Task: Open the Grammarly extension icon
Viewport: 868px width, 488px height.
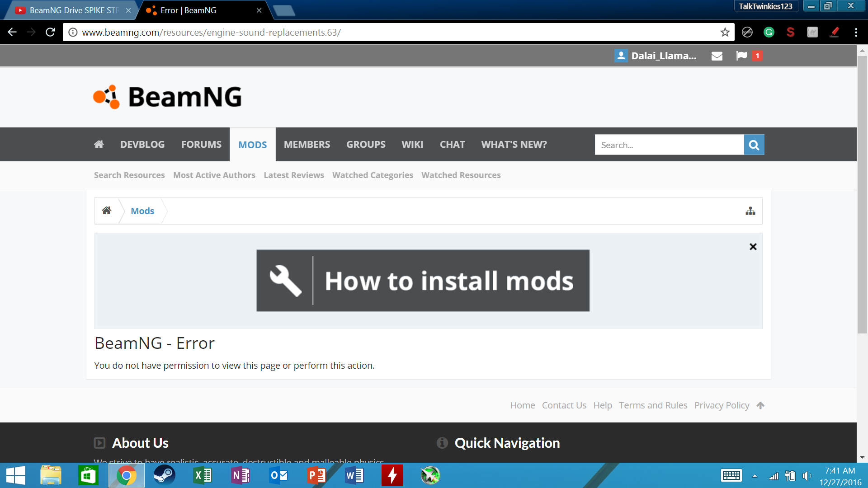Action: (769, 32)
